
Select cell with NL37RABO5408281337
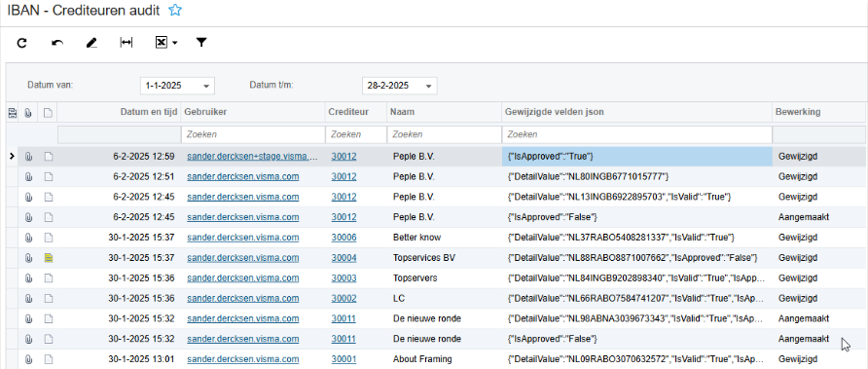[637, 238]
